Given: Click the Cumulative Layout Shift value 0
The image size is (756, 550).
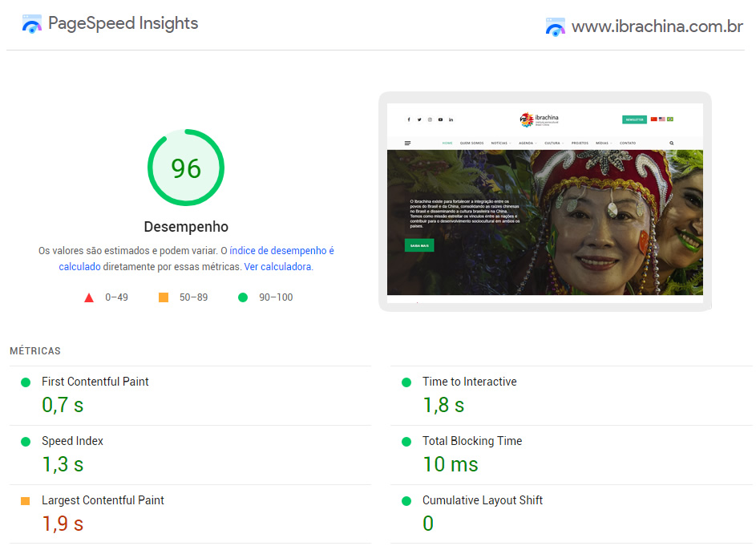Looking at the screenshot, I should tap(428, 524).
